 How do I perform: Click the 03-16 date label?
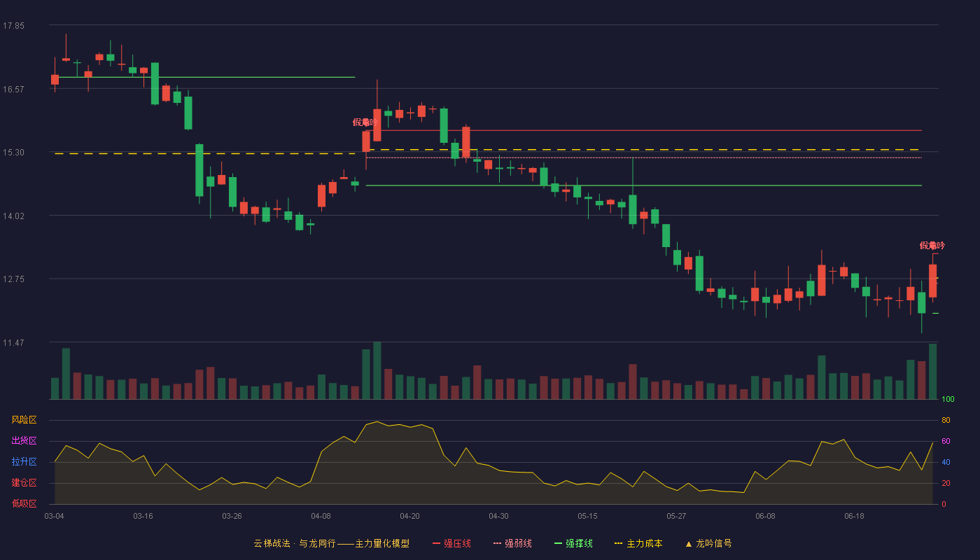143,516
